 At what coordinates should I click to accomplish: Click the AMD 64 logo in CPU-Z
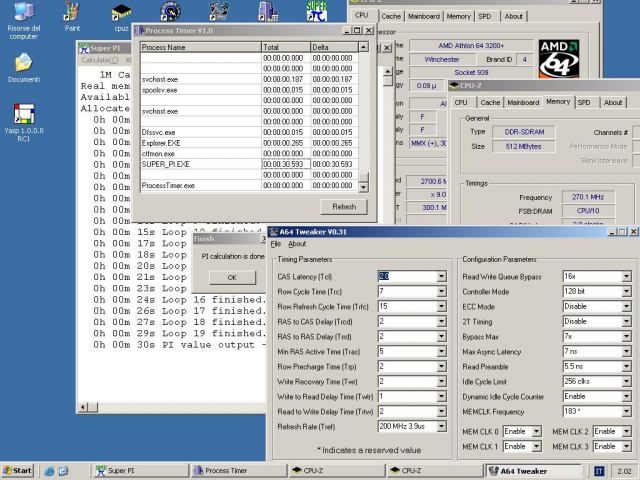click(x=559, y=59)
